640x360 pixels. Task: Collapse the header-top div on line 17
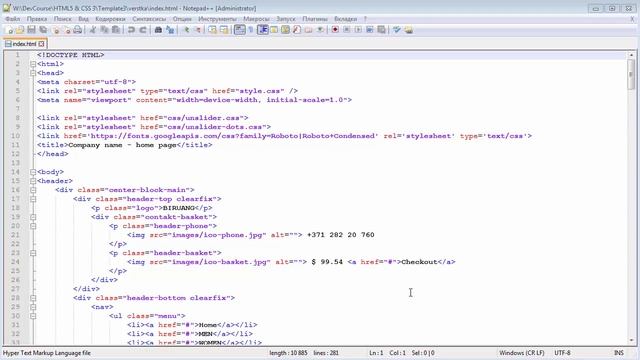(x=33, y=199)
